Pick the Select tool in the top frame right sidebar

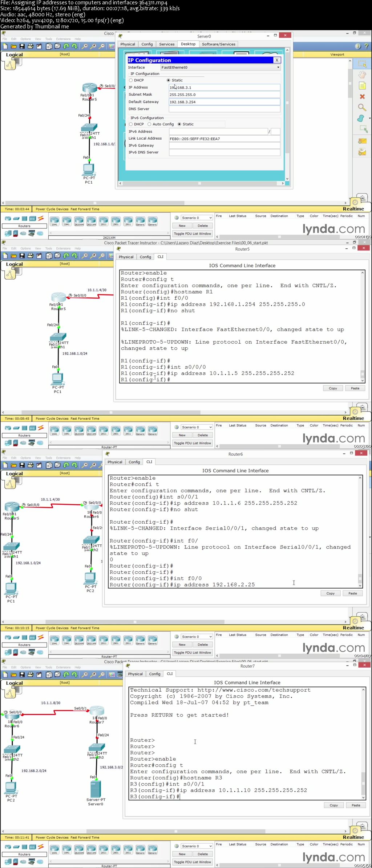click(362, 64)
